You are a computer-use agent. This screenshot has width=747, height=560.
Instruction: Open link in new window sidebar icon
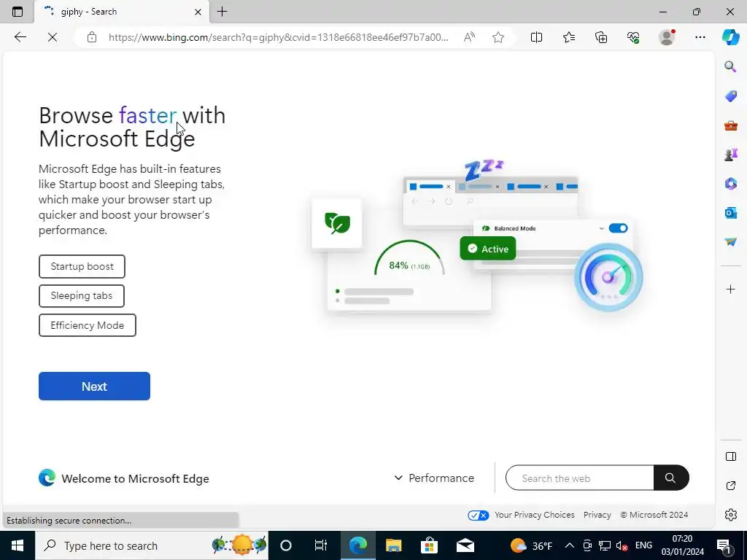point(730,486)
